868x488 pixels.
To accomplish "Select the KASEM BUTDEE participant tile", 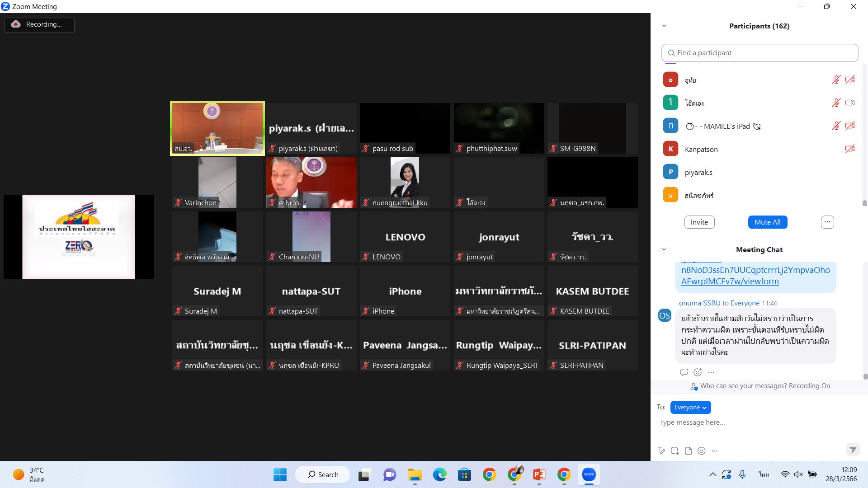I will click(x=593, y=291).
